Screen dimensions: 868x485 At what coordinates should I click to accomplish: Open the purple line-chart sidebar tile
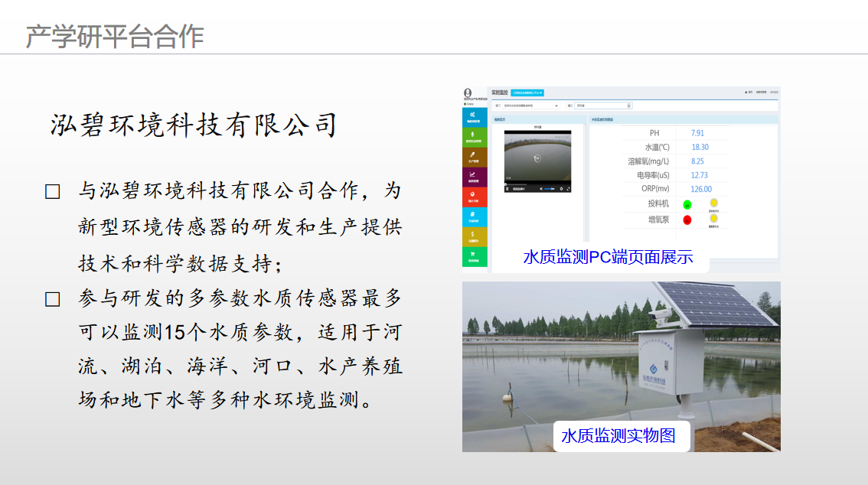[x=475, y=177]
